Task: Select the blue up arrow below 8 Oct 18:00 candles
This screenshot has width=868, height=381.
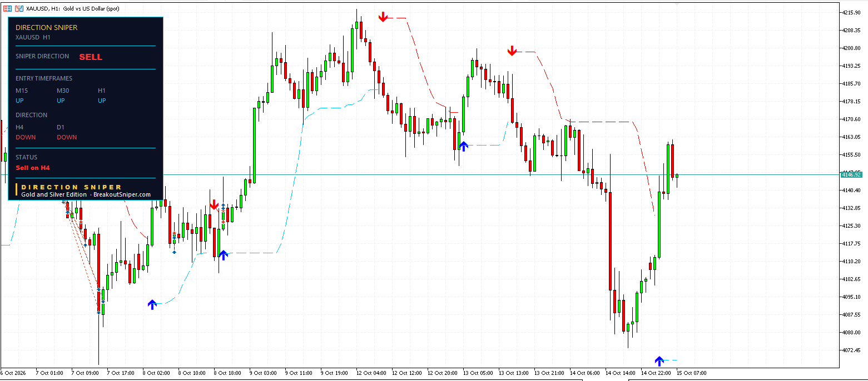Action: tap(223, 255)
